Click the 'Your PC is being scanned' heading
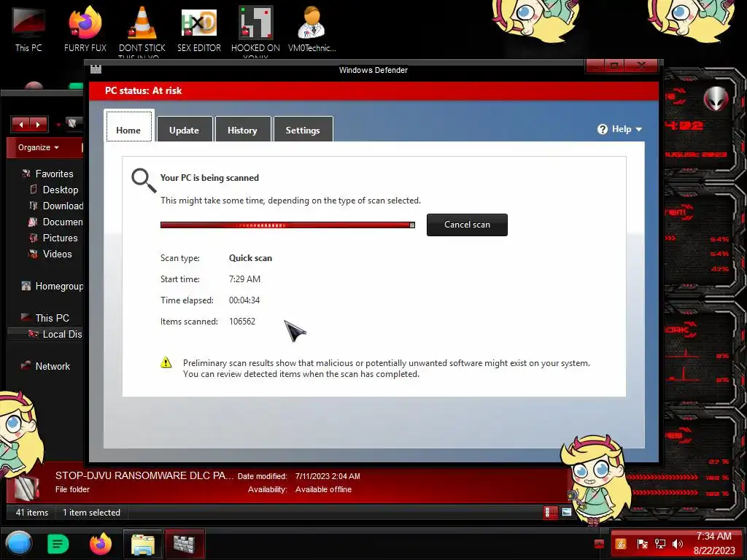Image resolution: width=747 pixels, height=560 pixels. point(209,178)
